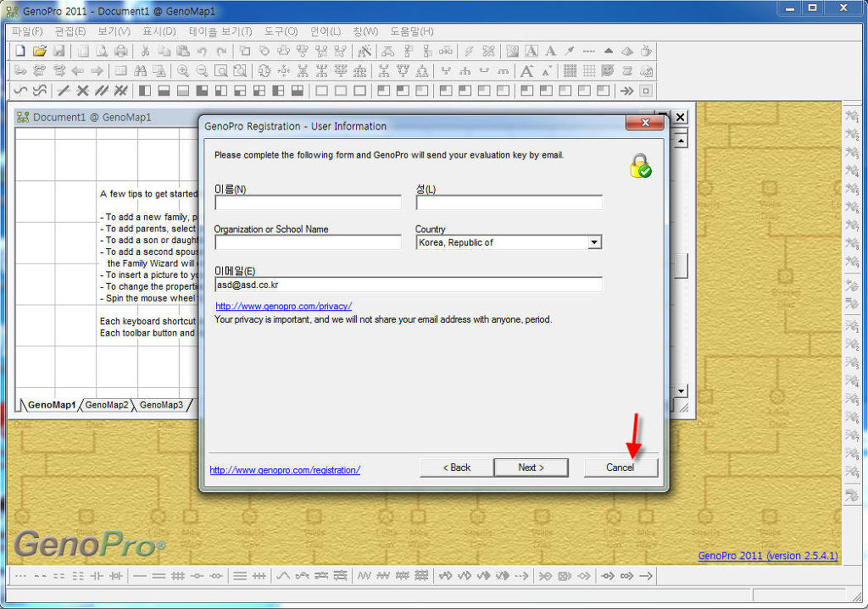This screenshot has width=868, height=609.
Task: Open the Family Wizard wand icon
Action: 364,51
